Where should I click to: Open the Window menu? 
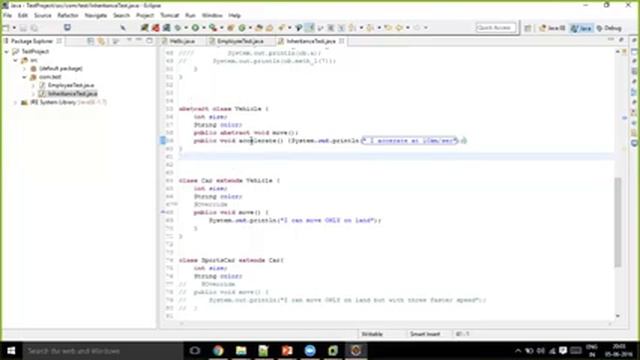point(212,15)
